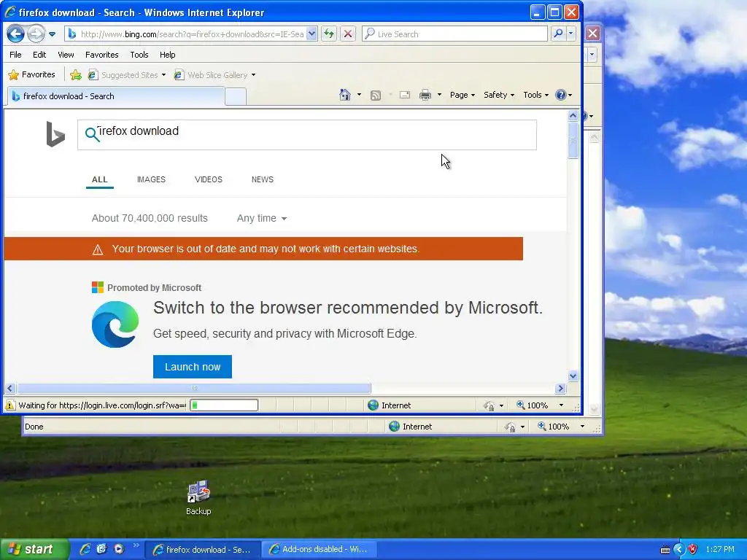
Task: Click the Bing search magnifier icon
Action: pyautogui.click(x=92, y=135)
